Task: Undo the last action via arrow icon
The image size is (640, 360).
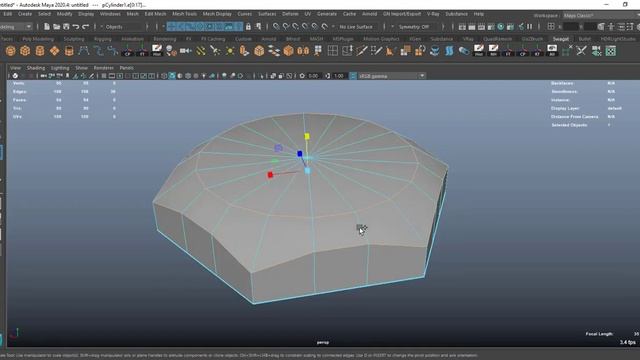Action: [76, 27]
